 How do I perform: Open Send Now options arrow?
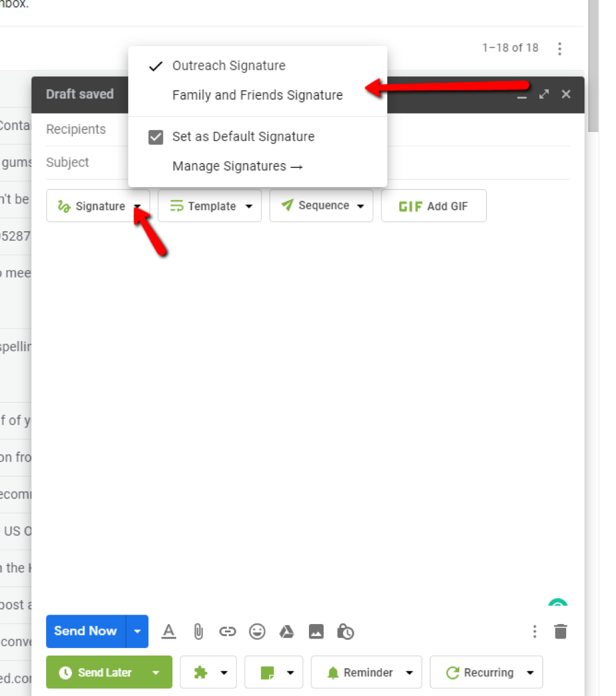click(x=137, y=632)
